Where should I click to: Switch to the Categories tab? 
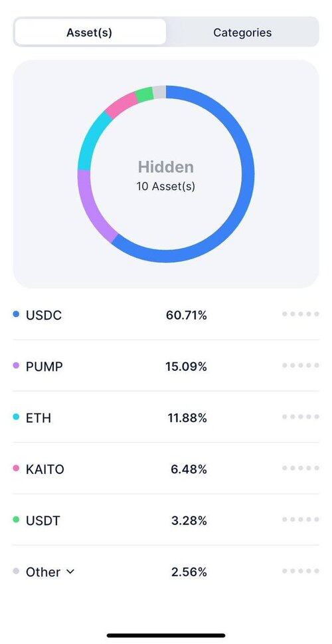click(242, 33)
